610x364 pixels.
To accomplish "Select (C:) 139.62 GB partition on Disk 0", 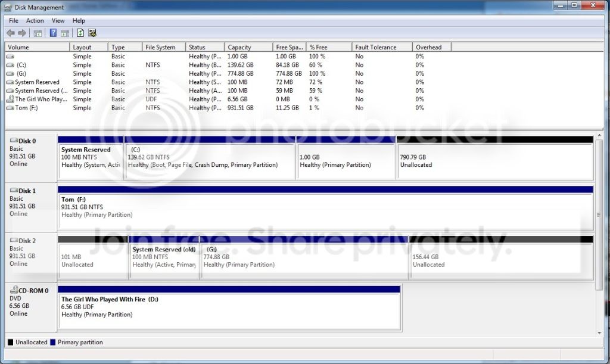I will tap(210, 158).
